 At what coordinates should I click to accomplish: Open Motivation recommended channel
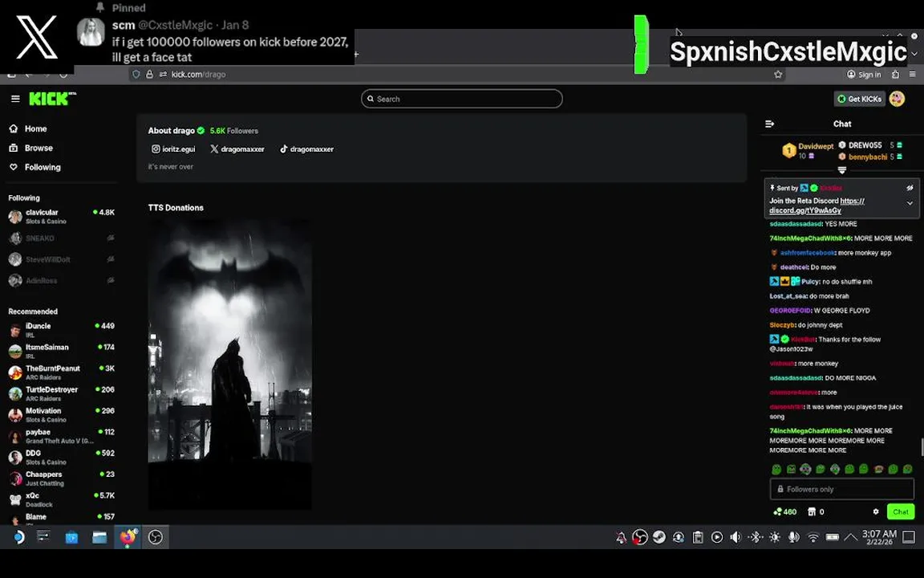tap(61, 414)
